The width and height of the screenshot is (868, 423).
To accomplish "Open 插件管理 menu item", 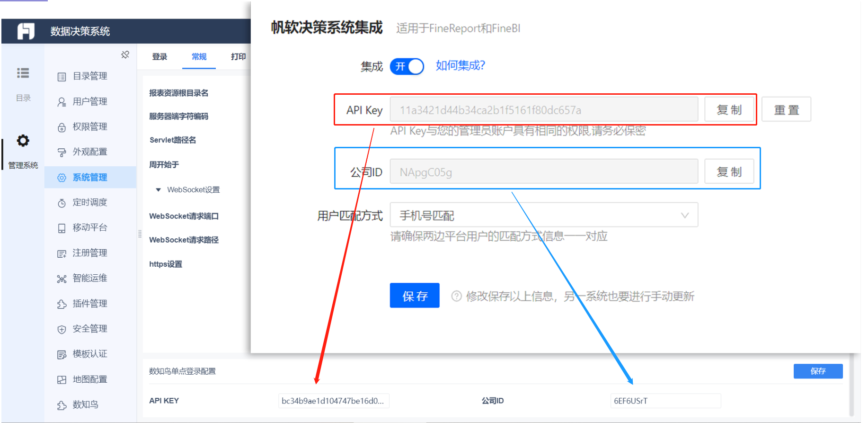I will tap(90, 303).
